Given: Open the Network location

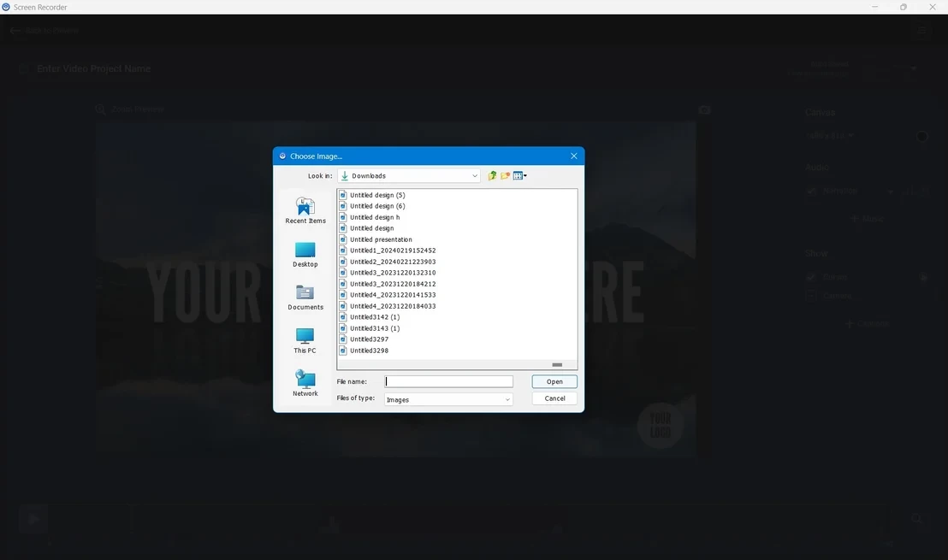Looking at the screenshot, I should tap(305, 383).
